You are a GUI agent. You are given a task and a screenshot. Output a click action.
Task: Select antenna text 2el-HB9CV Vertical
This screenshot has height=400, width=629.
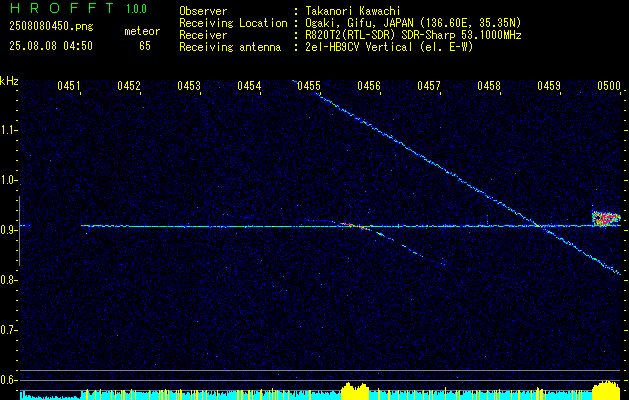pyautogui.click(x=359, y=47)
